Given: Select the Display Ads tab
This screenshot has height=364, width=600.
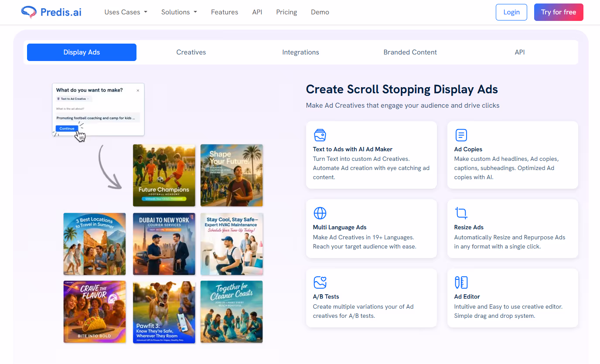Looking at the screenshot, I should coord(82,52).
